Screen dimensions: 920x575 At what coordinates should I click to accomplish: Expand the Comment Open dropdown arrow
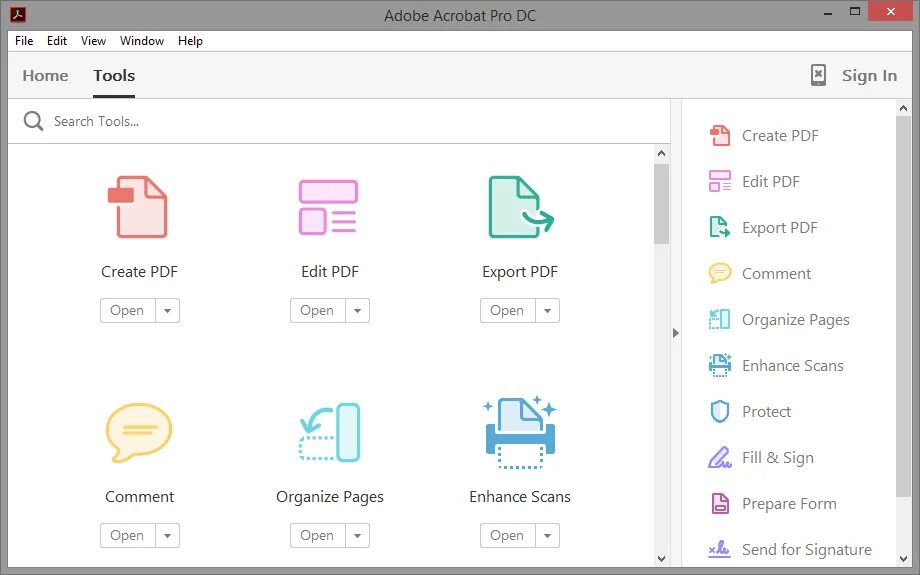pyautogui.click(x=168, y=536)
